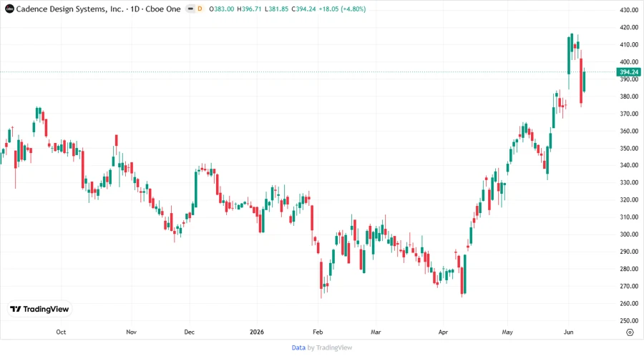
Task: Click the 280.00 price axis label
Action: pyautogui.click(x=629, y=269)
